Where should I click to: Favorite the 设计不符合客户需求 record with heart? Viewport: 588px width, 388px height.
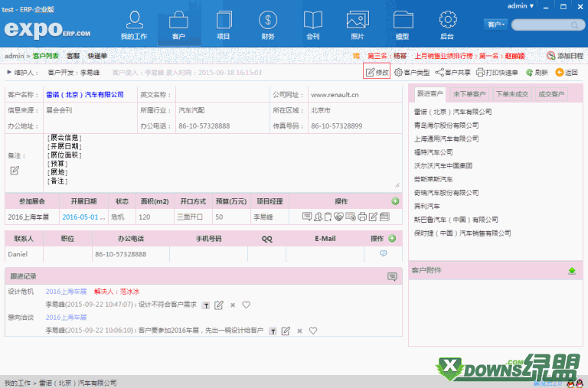pos(246,305)
